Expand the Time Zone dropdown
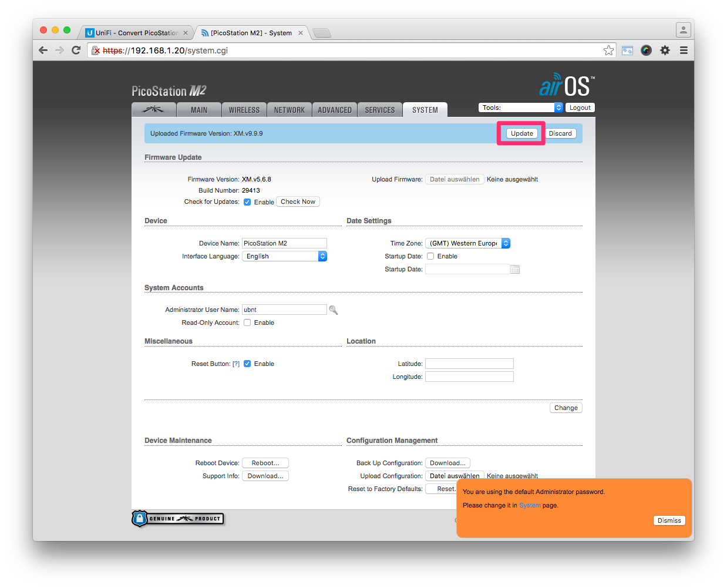727x588 pixels. (x=467, y=243)
